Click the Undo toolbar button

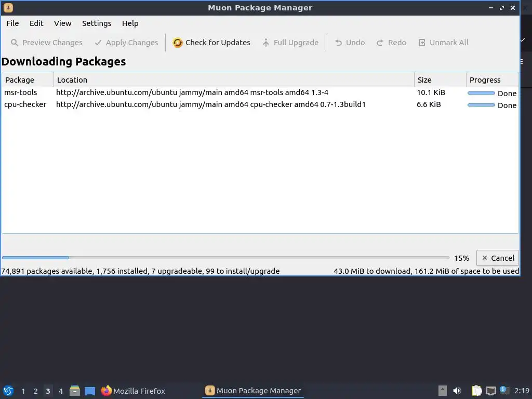click(x=350, y=43)
